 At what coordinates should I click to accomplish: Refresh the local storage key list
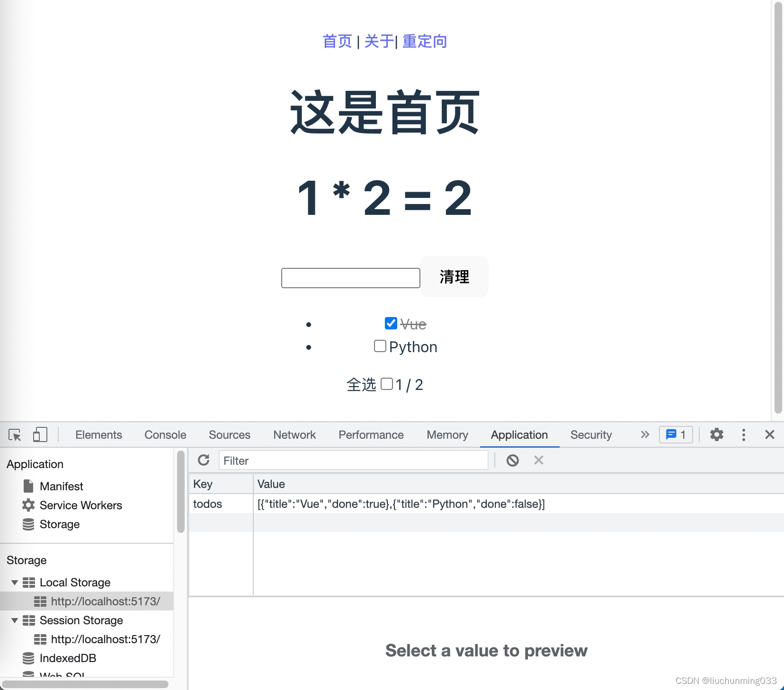(x=204, y=460)
